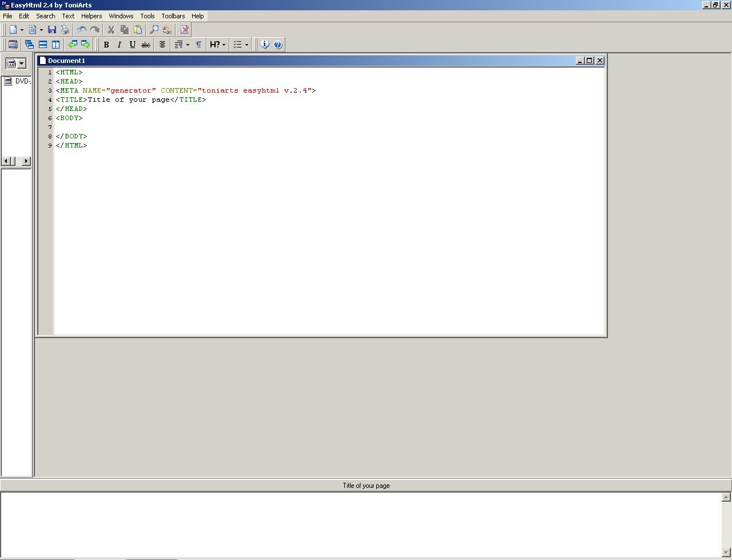Screen dimensions: 732x560
Task: Toggle underline formatting U button
Action: [133, 45]
